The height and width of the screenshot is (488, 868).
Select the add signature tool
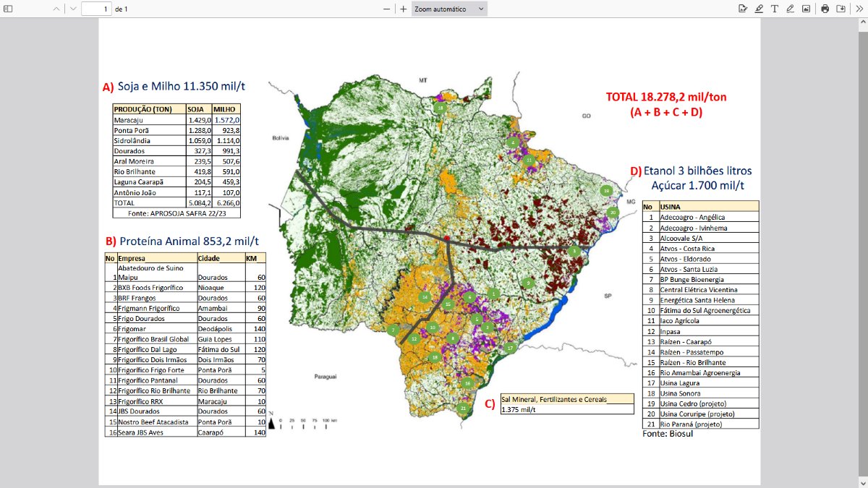click(x=743, y=9)
